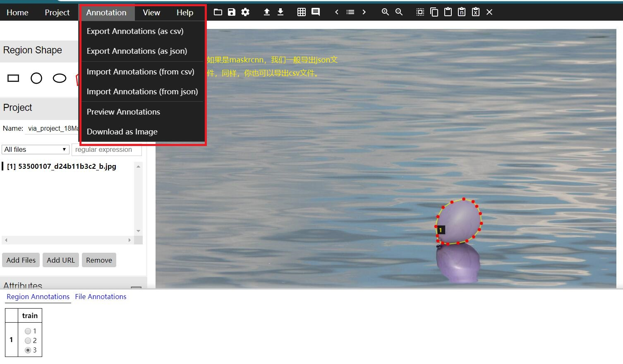Open project settings with the gear icon
The image size is (623, 364).
(x=245, y=12)
